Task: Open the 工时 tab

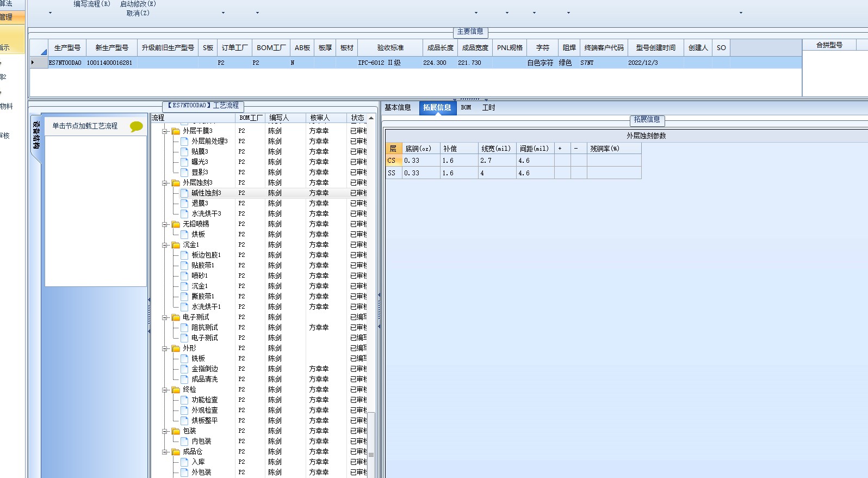Action: click(488, 108)
